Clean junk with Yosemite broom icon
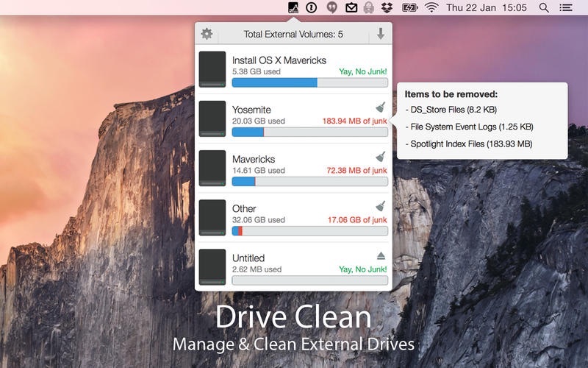The height and width of the screenshot is (368, 588). [381, 107]
